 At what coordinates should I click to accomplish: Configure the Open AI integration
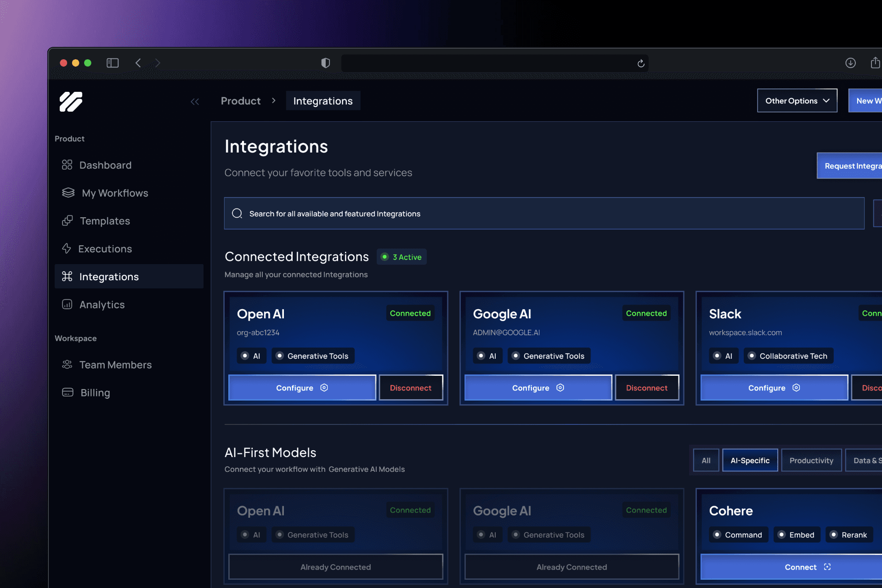[x=302, y=388]
